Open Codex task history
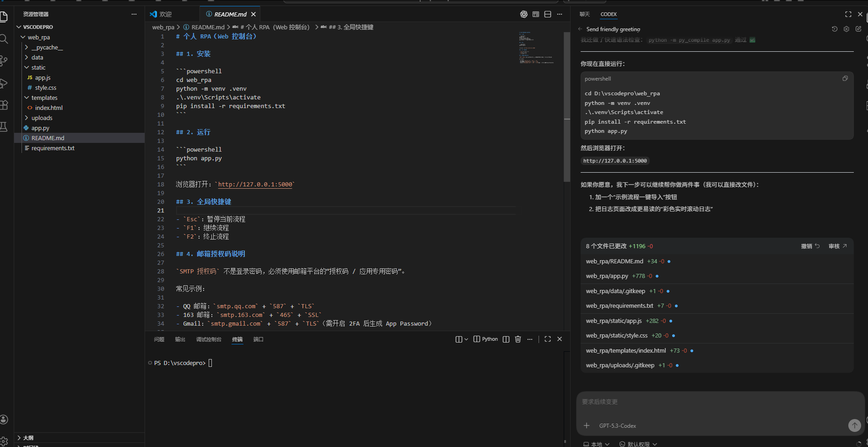 pyautogui.click(x=835, y=29)
